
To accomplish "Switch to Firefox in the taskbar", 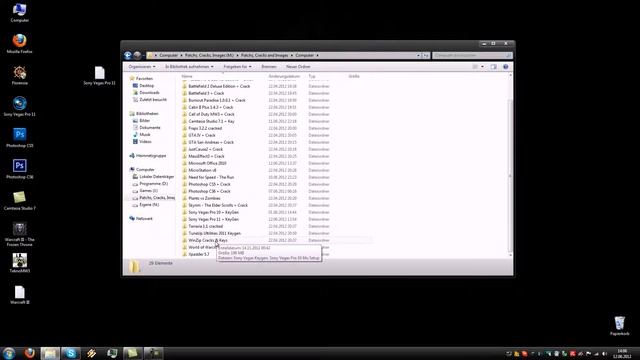I will click(x=29, y=353).
